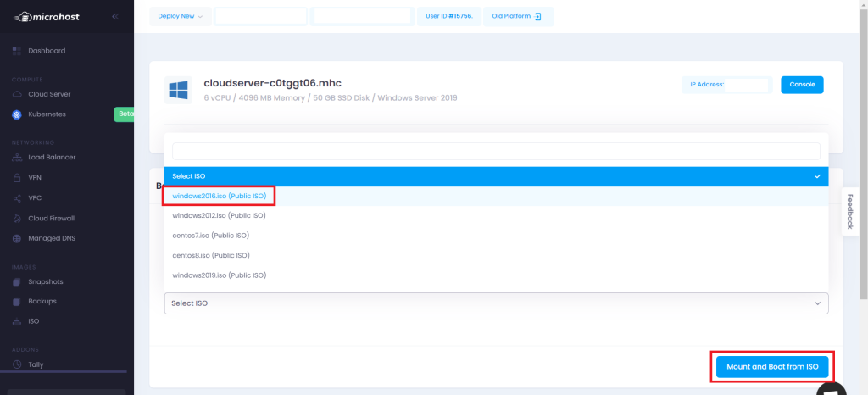This screenshot has height=395, width=868.
Task: Open Cloud Server in sidebar
Action: point(49,95)
